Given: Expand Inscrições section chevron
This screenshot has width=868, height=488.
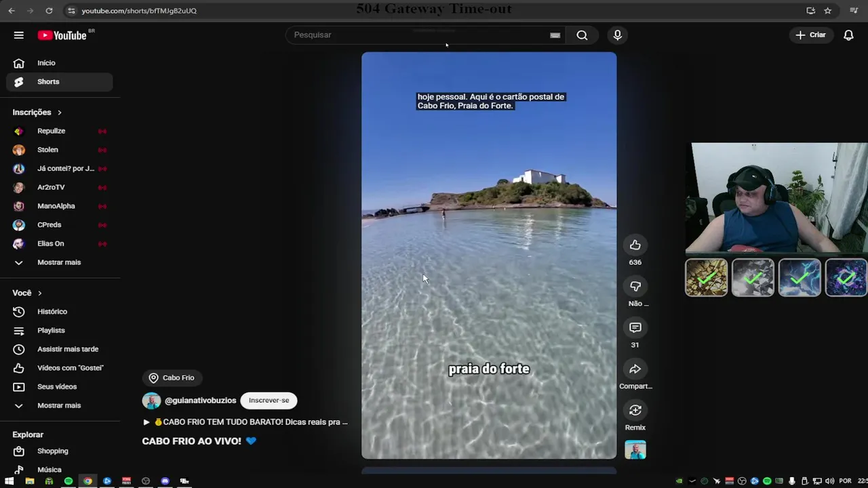Looking at the screenshot, I should pyautogui.click(x=60, y=113).
